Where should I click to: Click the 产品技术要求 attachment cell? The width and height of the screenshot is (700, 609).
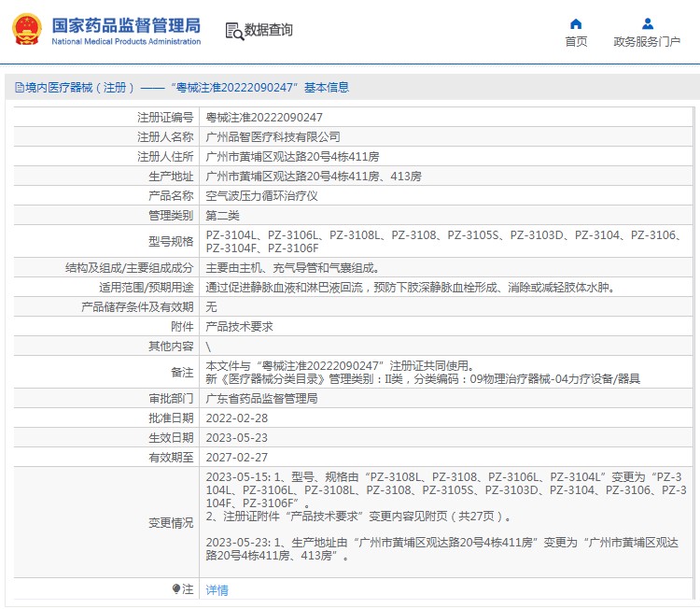point(239,327)
